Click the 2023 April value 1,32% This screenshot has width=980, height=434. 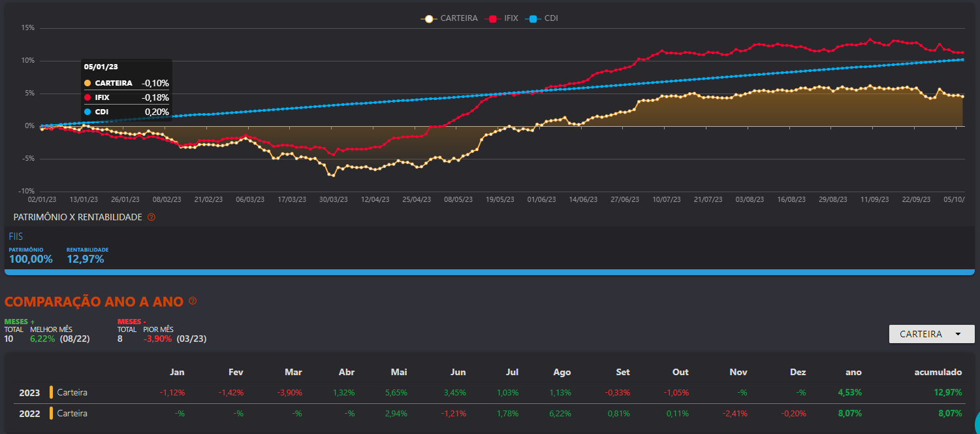point(343,393)
